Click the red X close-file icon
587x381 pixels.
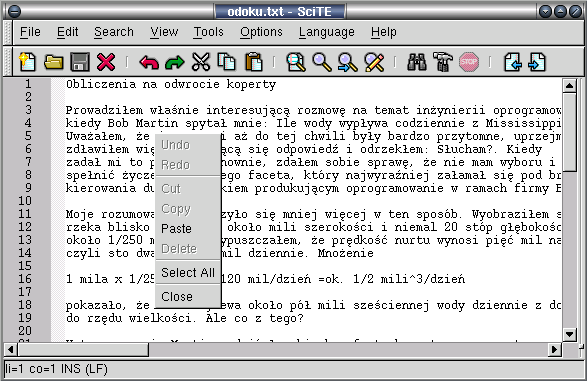(x=106, y=62)
